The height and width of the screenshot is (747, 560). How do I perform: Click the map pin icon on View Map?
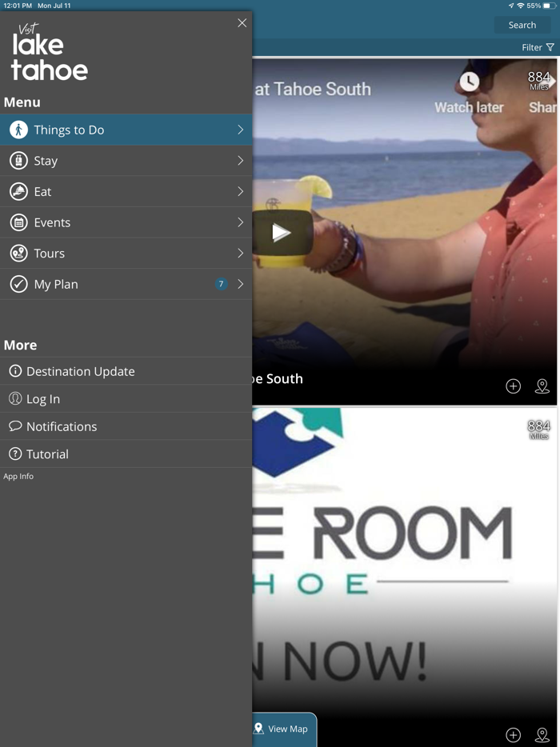[x=258, y=729]
